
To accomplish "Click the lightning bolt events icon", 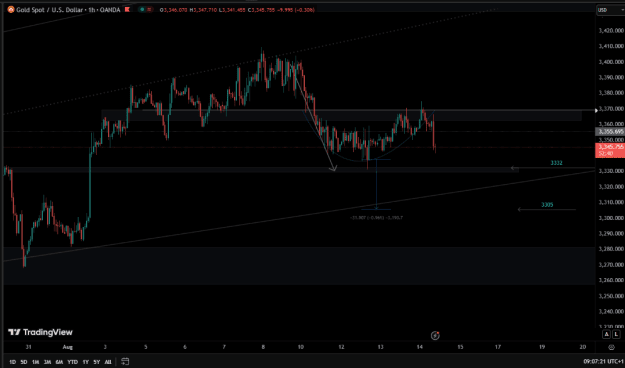I will point(435,336).
